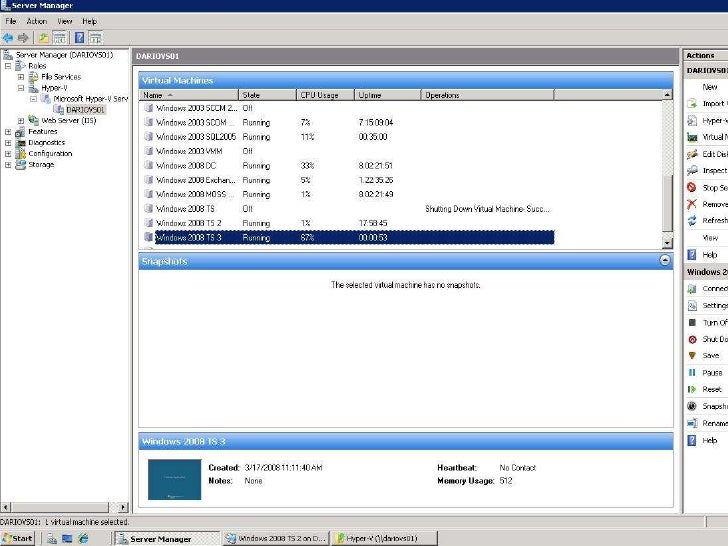Open the Help menu
Image resolution: width=728 pixels, height=546 pixels.
[89, 21]
